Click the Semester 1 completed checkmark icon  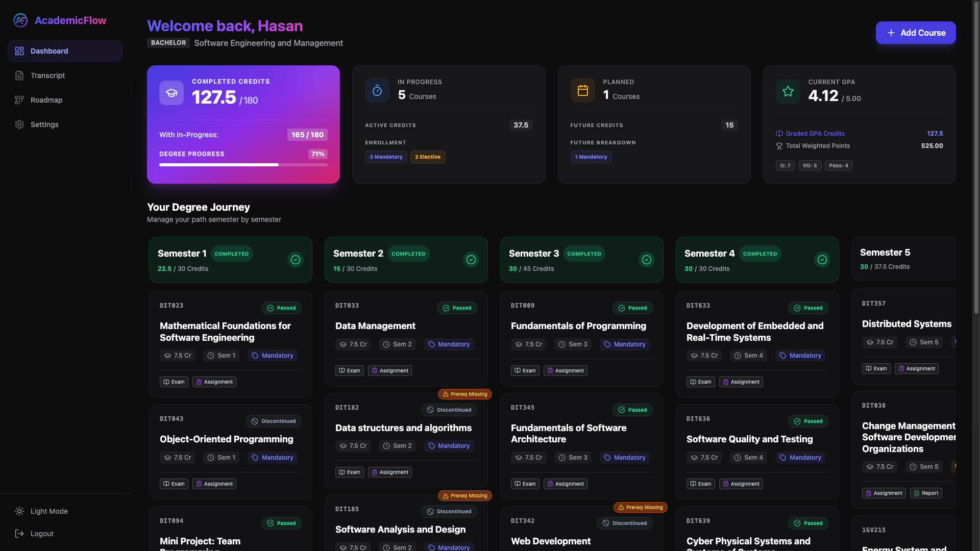296,260
